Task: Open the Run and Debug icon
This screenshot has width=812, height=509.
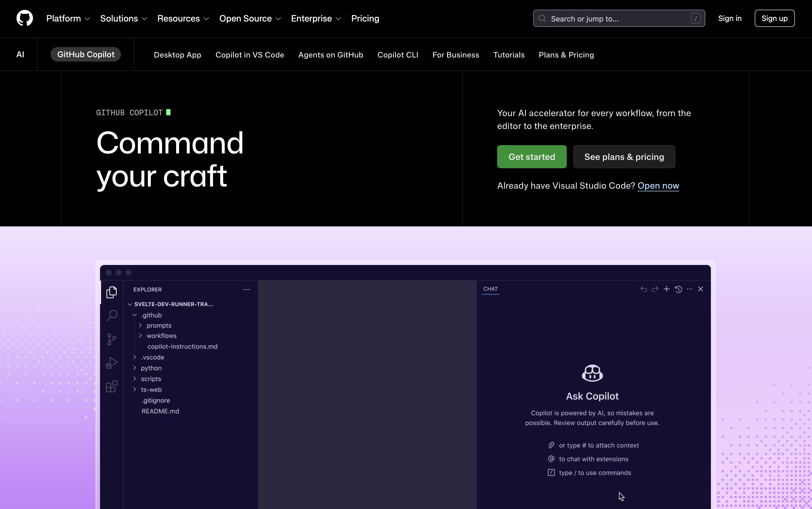Action: click(112, 363)
